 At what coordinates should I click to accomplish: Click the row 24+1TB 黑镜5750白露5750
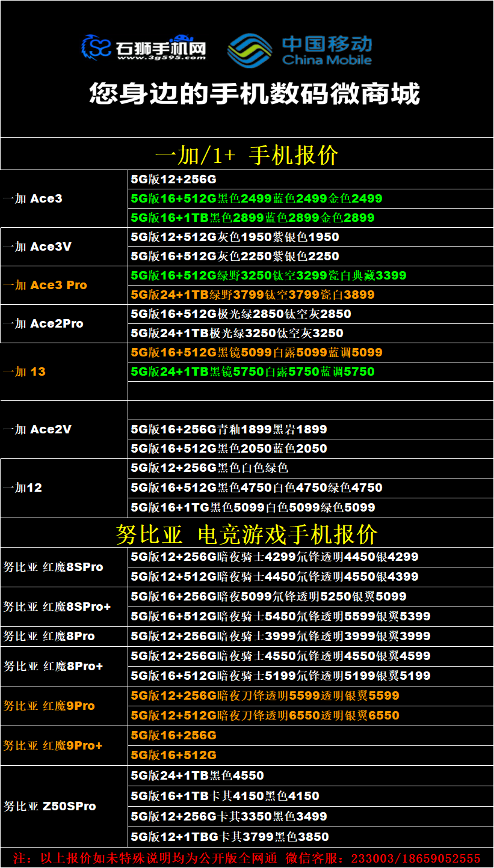[x=310, y=371]
